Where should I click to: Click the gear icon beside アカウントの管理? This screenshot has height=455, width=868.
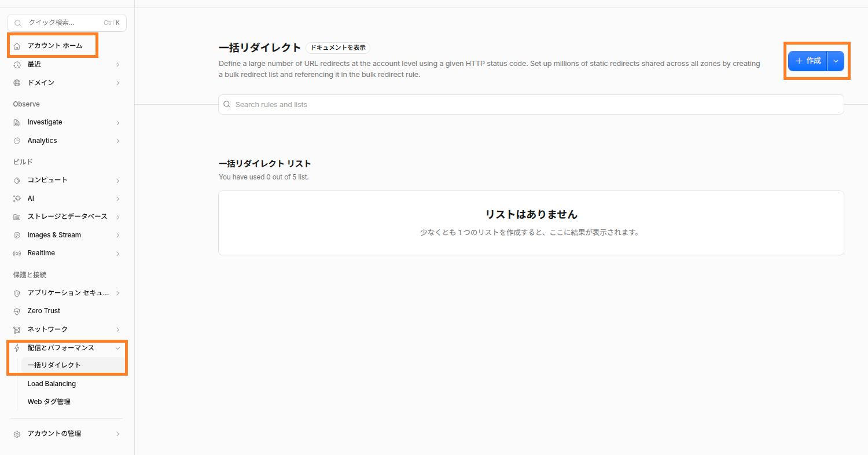click(17, 434)
